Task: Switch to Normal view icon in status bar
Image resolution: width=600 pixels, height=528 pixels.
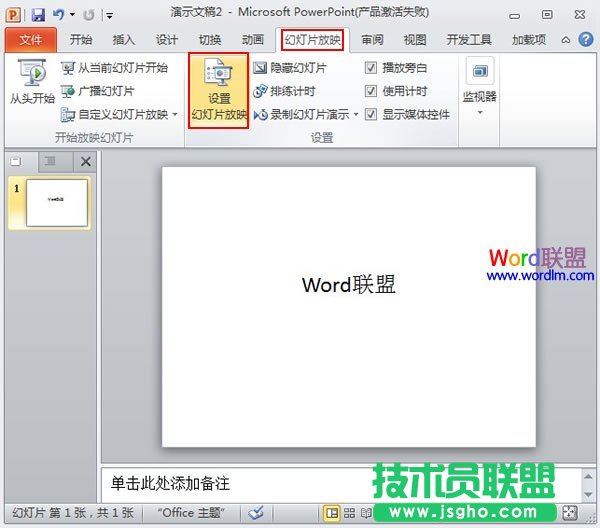Action: coord(332,513)
